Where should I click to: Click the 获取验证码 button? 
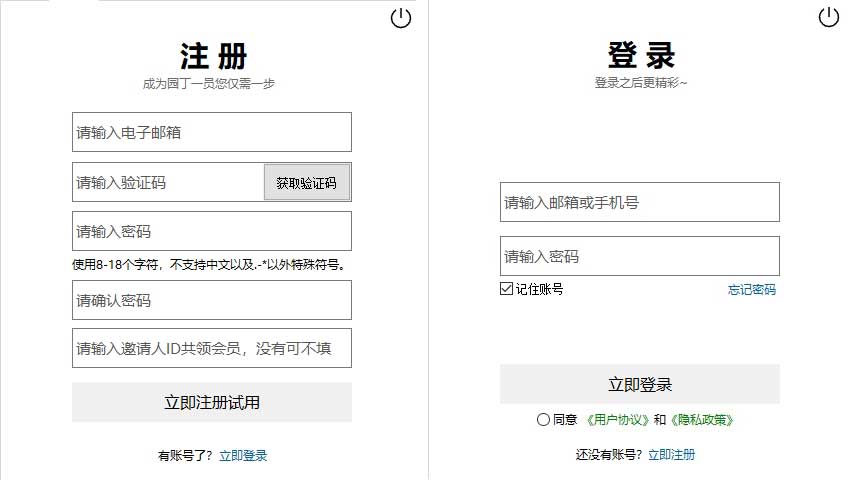[307, 183]
